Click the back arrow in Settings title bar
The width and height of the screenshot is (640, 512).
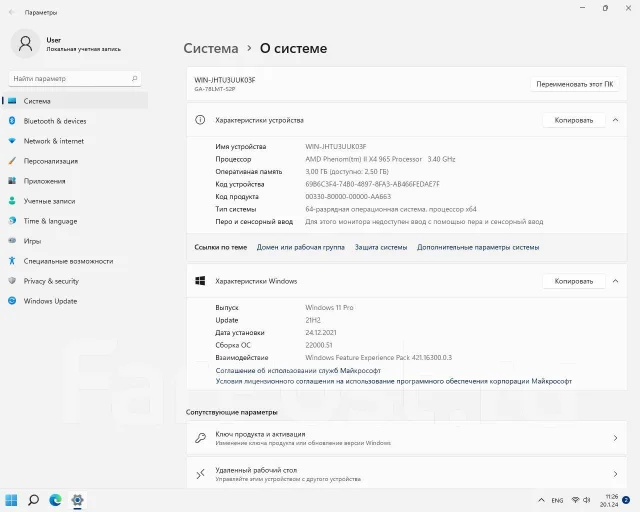pos(11,12)
